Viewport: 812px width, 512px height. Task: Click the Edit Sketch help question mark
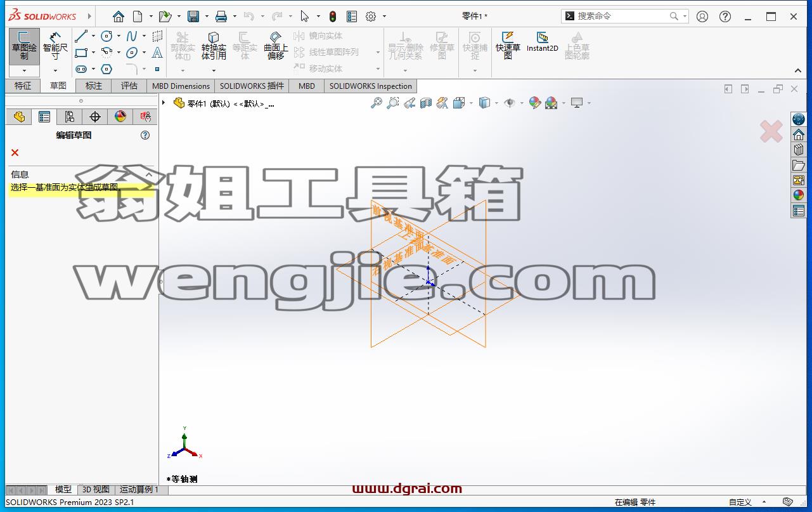pyautogui.click(x=145, y=135)
